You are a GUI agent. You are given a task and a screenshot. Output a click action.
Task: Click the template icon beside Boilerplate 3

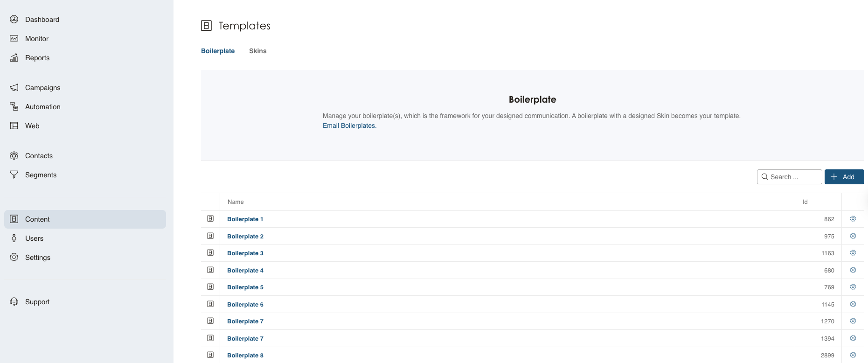tap(210, 253)
